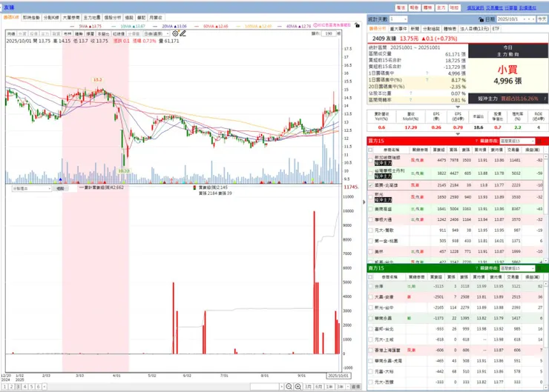Open the 重大事件 tab
Image resolution: width=549 pixels, height=392 pixels.
pos(398,29)
